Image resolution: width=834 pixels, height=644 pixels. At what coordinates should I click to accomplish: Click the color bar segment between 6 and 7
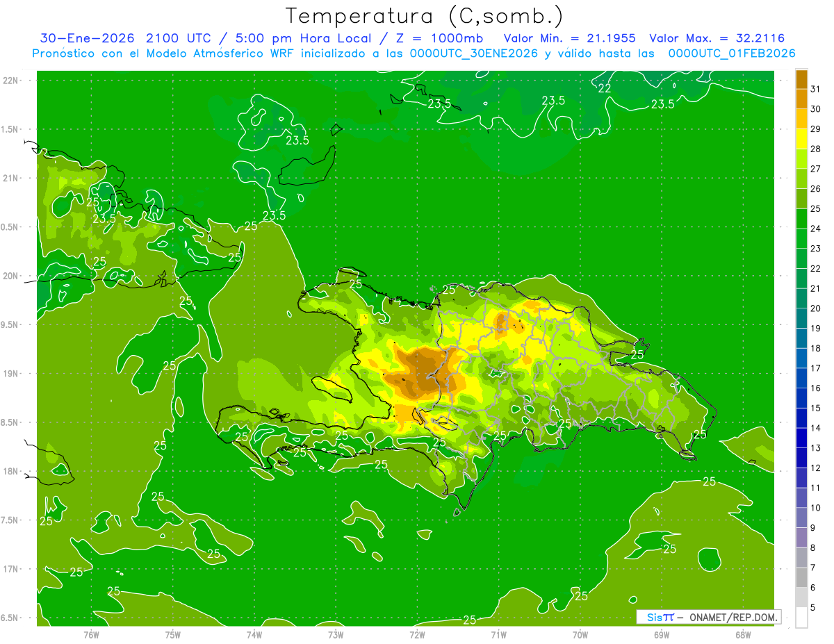click(801, 577)
